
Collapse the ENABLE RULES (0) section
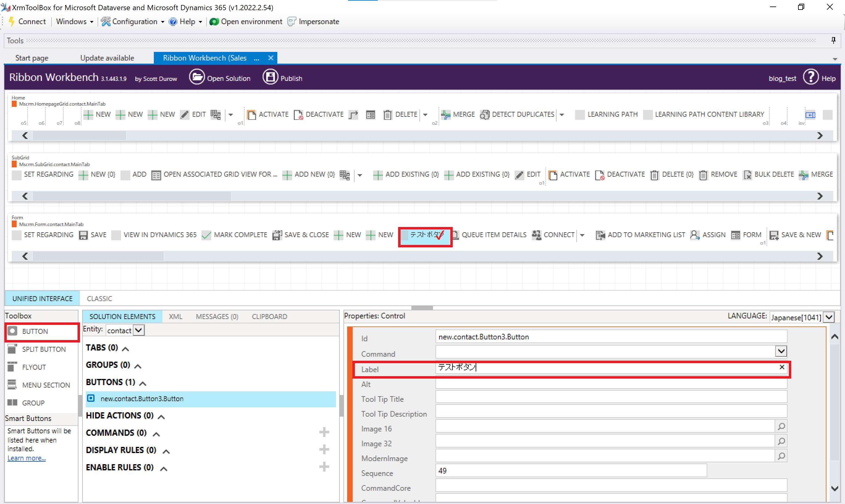[164, 469]
